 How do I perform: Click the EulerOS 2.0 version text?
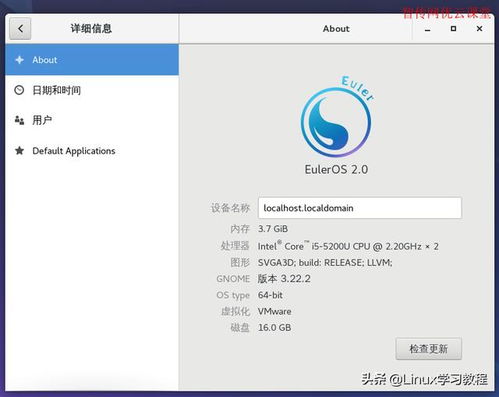[336, 169]
